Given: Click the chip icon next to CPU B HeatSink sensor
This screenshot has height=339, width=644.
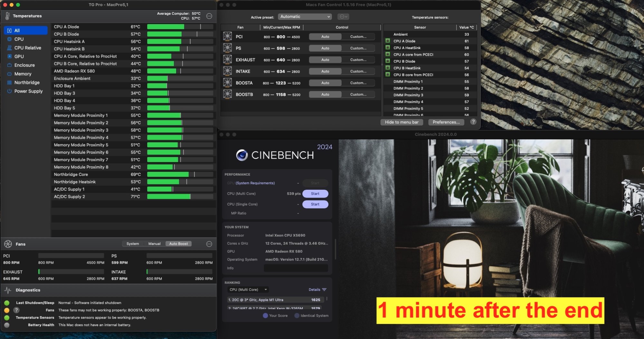Looking at the screenshot, I should point(388,68).
